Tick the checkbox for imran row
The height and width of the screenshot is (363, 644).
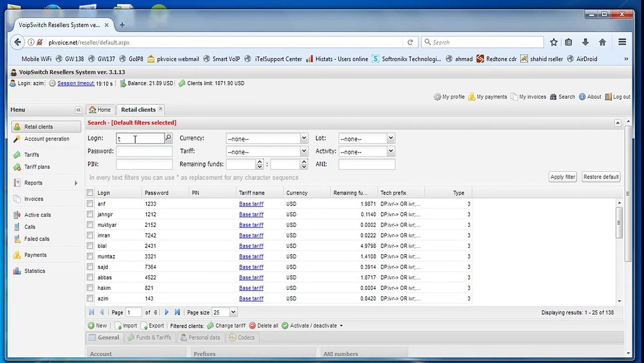pos(90,235)
